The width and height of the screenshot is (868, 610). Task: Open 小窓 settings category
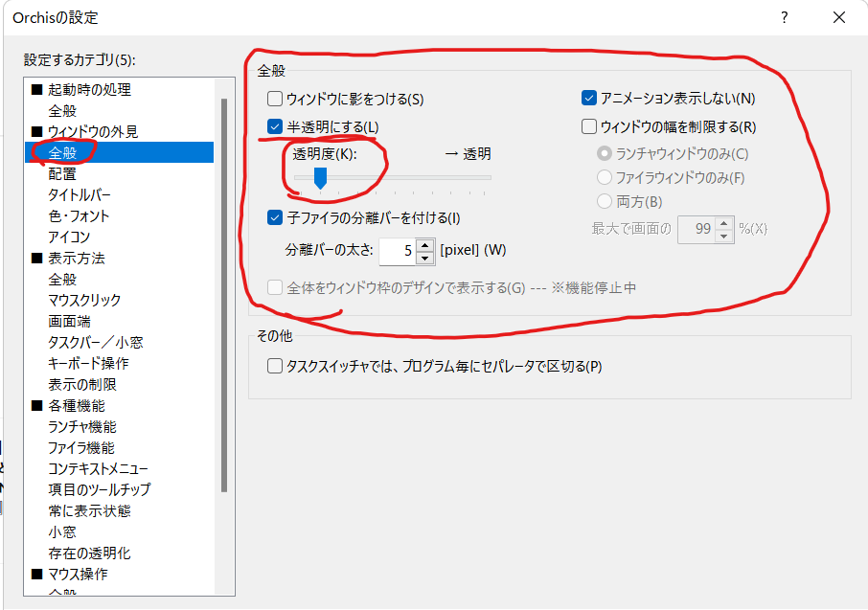coord(62,531)
